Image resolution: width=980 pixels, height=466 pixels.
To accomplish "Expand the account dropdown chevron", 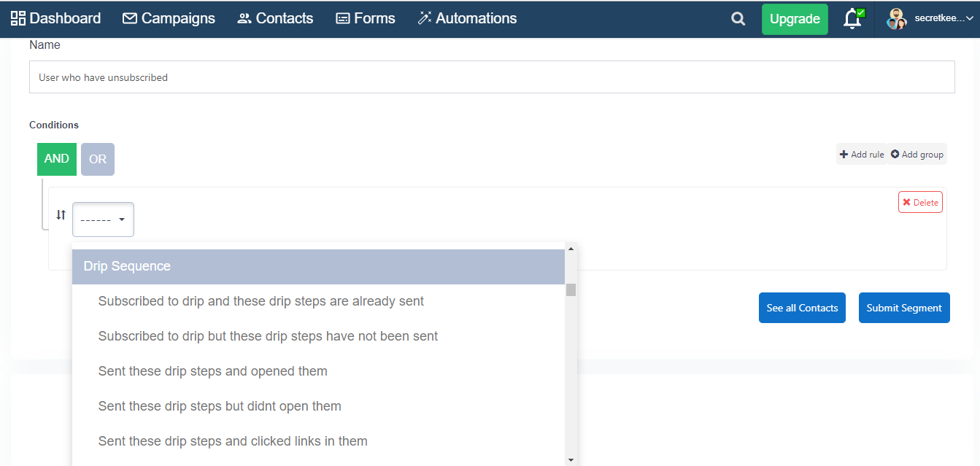I will (x=970, y=19).
